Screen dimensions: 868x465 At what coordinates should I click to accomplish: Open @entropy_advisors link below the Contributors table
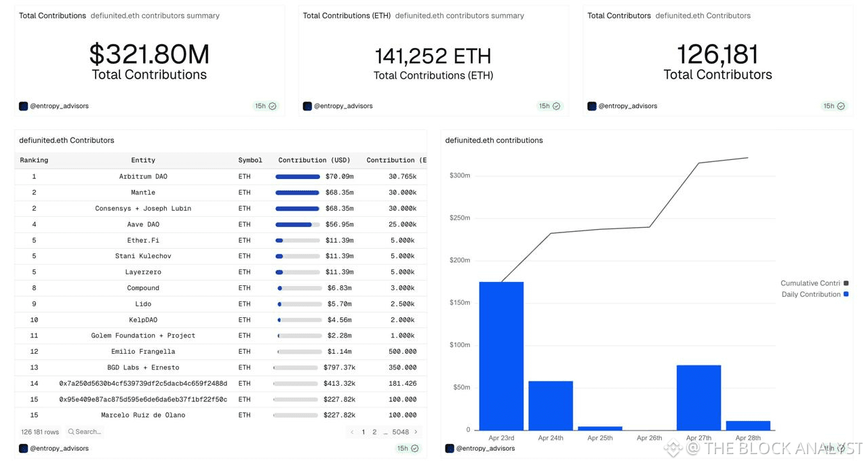pyautogui.click(x=59, y=449)
